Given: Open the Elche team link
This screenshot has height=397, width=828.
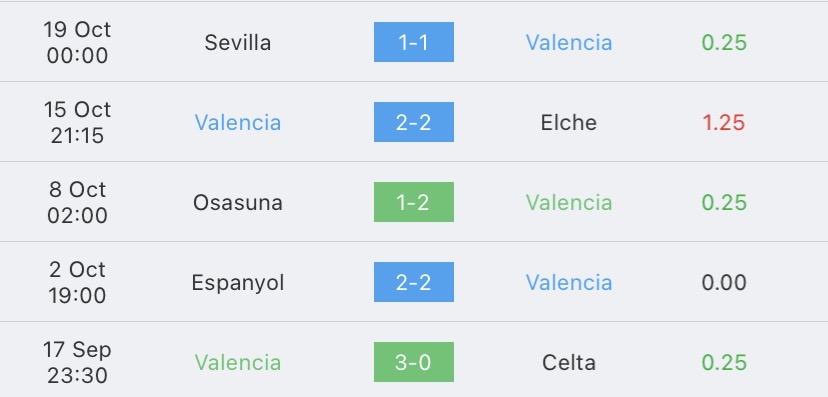Looking at the screenshot, I should coord(569,122).
